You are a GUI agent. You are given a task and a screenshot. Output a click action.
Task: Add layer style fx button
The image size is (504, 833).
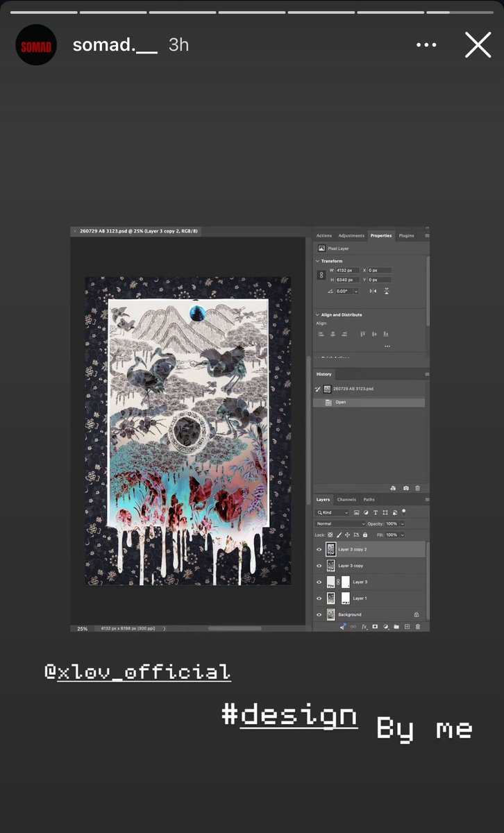pyautogui.click(x=364, y=627)
